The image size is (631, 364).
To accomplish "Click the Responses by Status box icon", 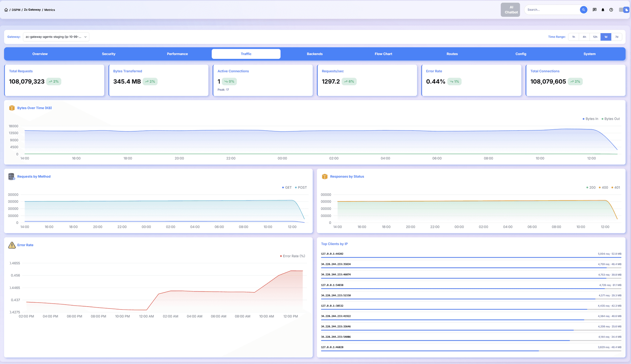I will coord(325,177).
